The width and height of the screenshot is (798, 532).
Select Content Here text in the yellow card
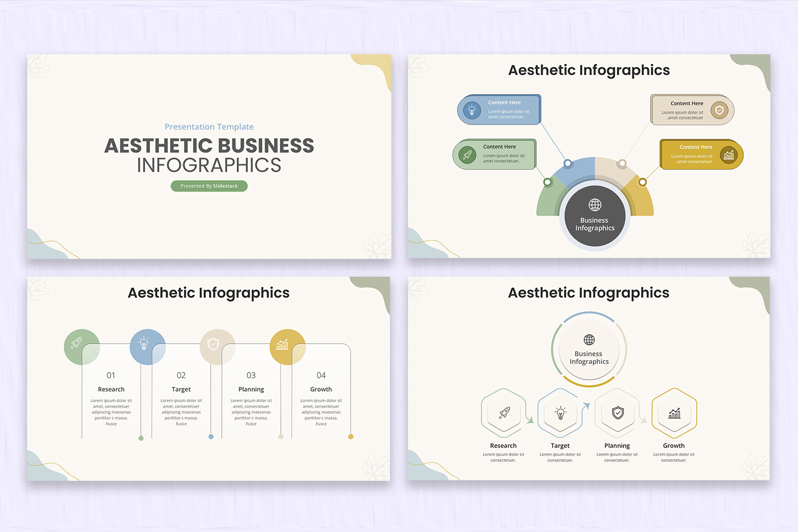[696, 147]
